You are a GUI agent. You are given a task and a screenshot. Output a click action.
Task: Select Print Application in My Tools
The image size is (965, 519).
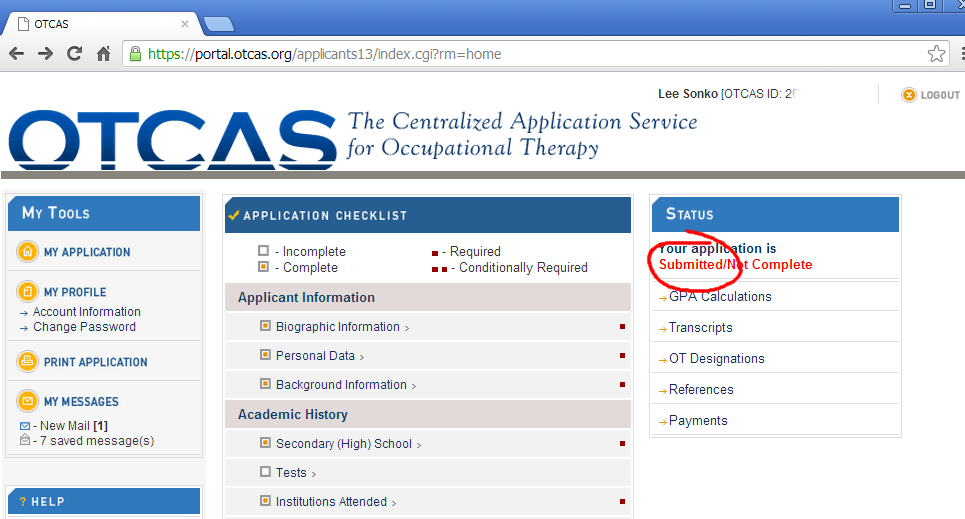click(95, 362)
